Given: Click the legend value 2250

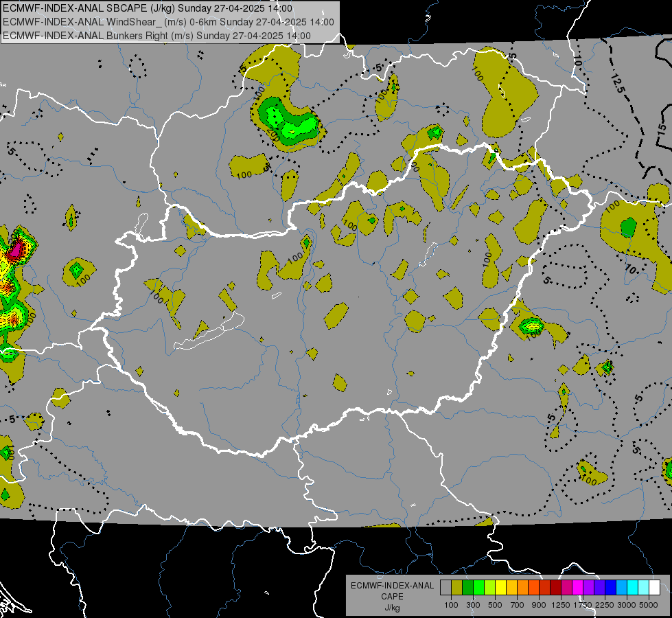Looking at the screenshot, I should pyautogui.click(x=605, y=605).
